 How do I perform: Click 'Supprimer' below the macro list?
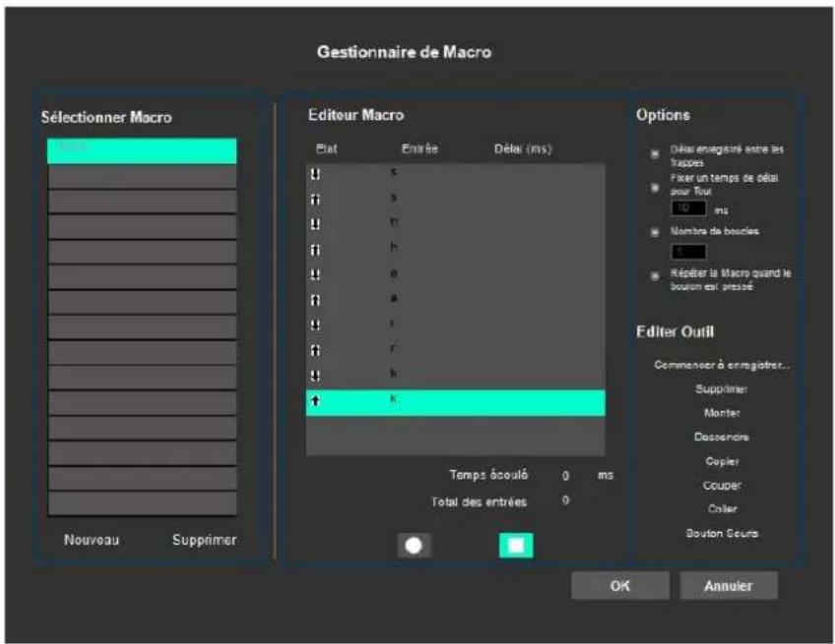coord(204,541)
